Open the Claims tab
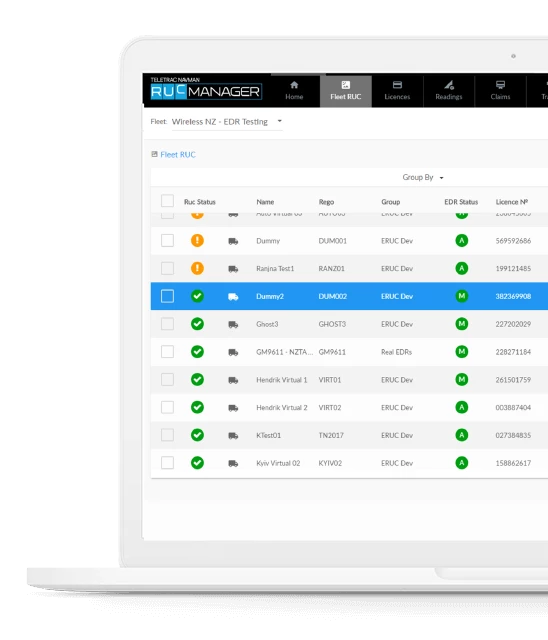Image resolution: width=548 pixels, height=640 pixels. (x=500, y=91)
